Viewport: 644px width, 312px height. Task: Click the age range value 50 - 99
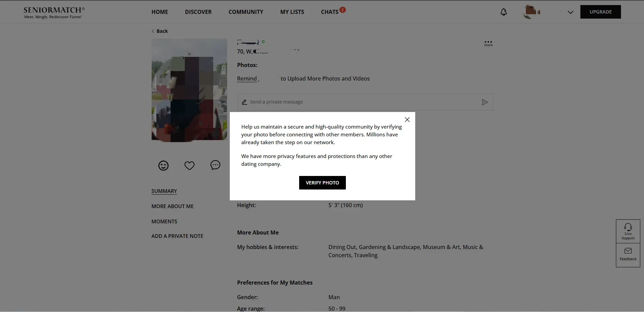tap(337, 309)
